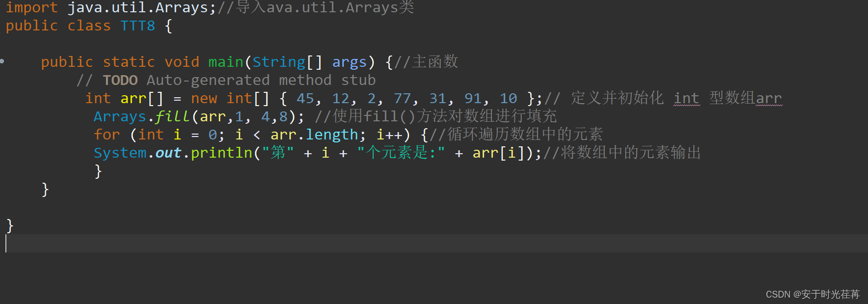The width and height of the screenshot is (868, 304).
Task: Click the main method name
Action: 226,62
